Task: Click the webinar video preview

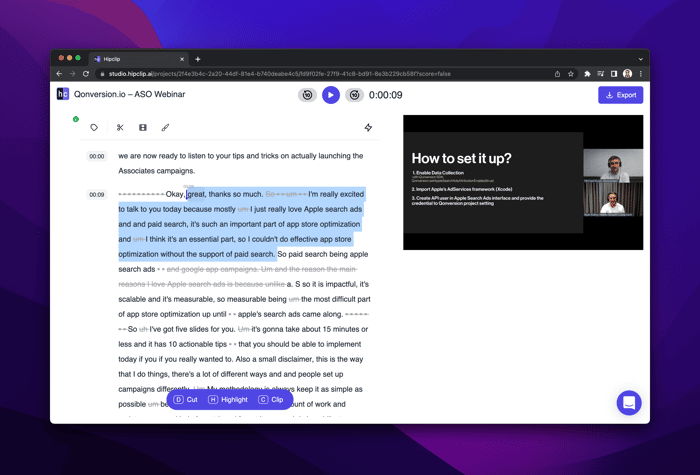Action: tap(523, 182)
